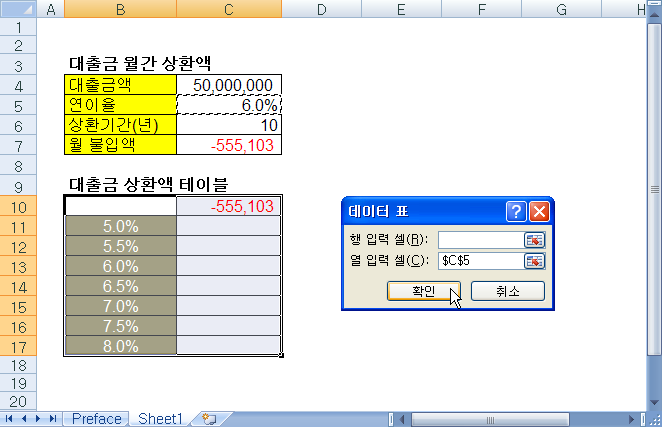Click the 상환기간(년) label cell
662x427 pixels.
[x=120, y=125]
